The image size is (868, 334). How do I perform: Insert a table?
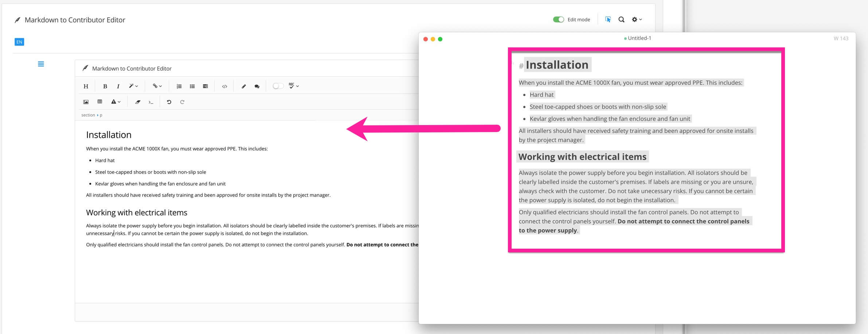[100, 102]
